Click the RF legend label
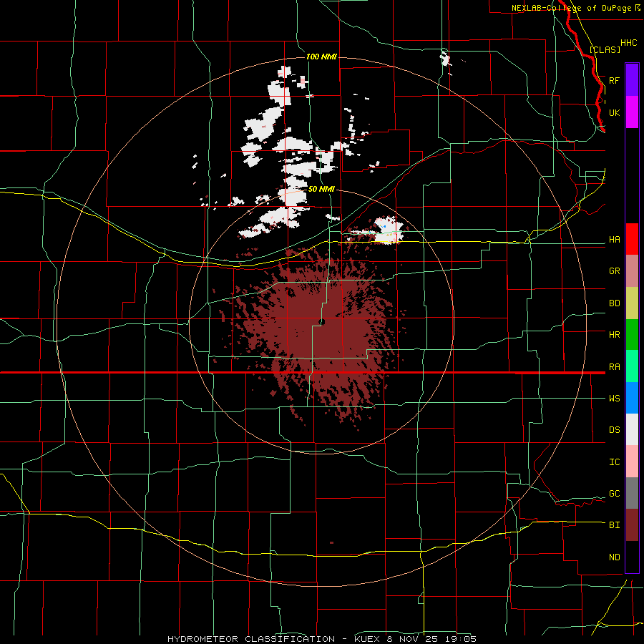The image size is (644, 644). pos(614,80)
